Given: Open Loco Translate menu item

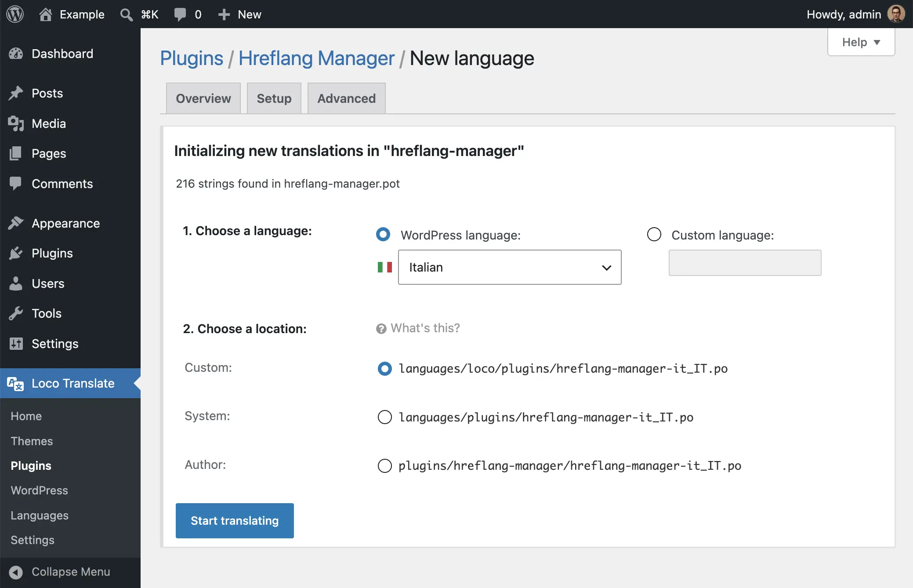Looking at the screenshot, I should pyautogui.click(x=70, y=383).
